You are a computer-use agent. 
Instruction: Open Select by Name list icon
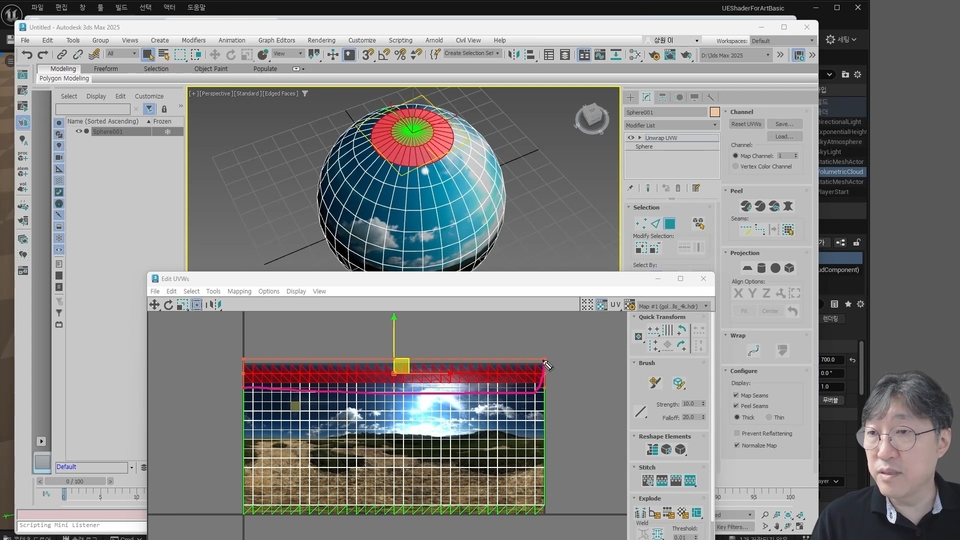[163, 55]
